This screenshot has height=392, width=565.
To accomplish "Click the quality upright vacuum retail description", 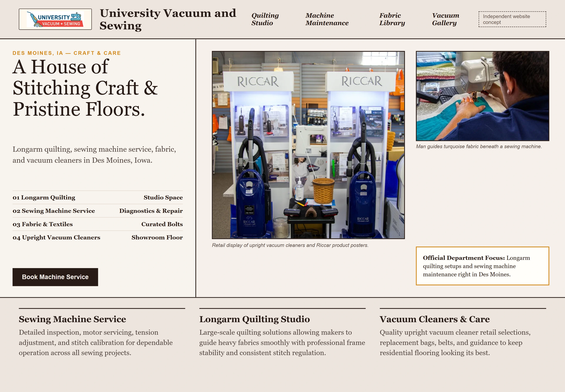I will point(455,342).
